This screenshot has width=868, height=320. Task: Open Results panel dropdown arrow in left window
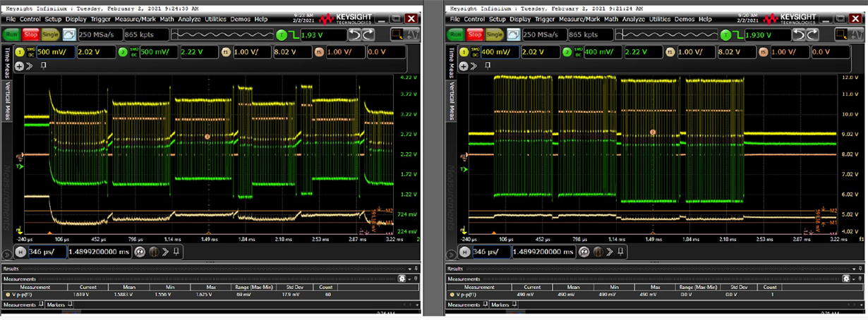coord(410,269)
